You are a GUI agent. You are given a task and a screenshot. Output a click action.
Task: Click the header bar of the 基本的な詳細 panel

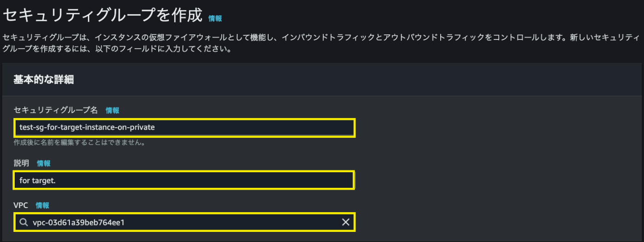click(x=322, y=79)
